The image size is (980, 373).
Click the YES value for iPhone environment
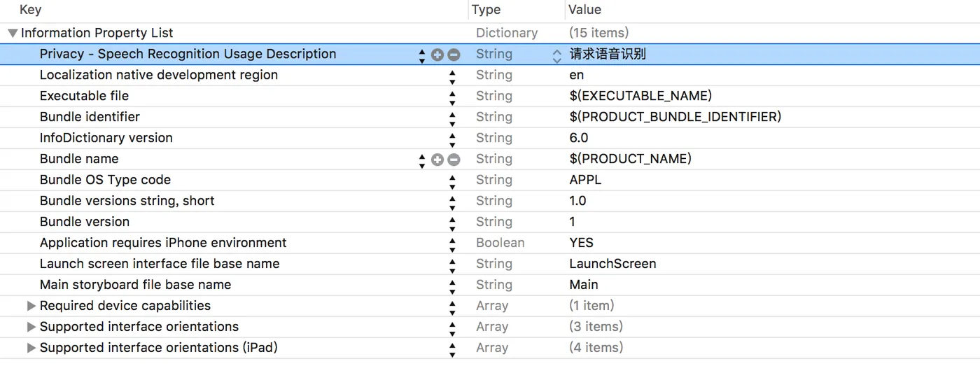pos(581,243)
